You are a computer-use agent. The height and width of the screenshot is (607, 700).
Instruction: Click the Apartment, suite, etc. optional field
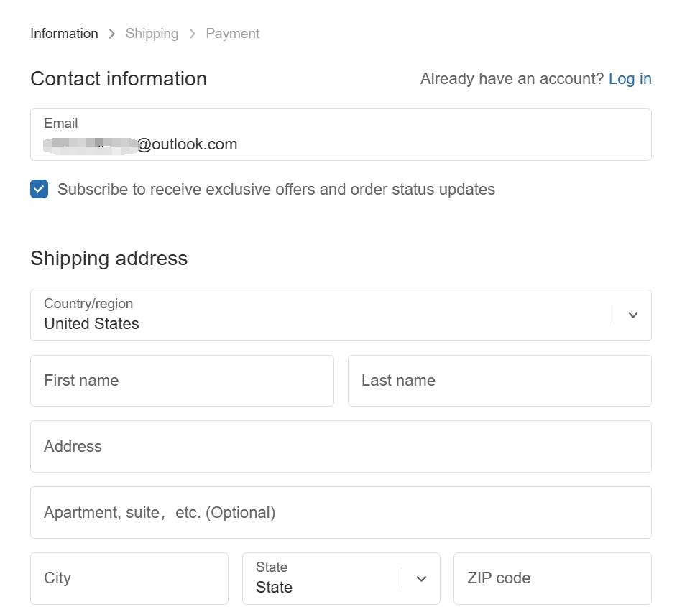341,513
